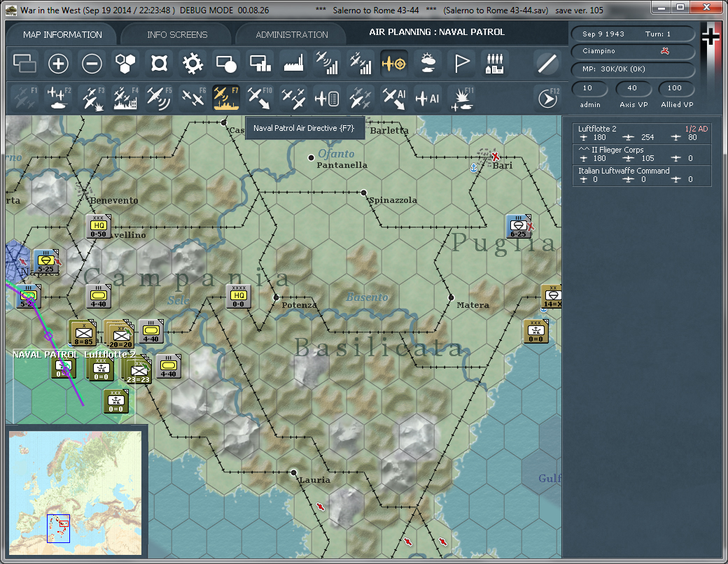728x564 pixels.
Task: Open the INFO SCREENS tab
Action: coord(177,34)
